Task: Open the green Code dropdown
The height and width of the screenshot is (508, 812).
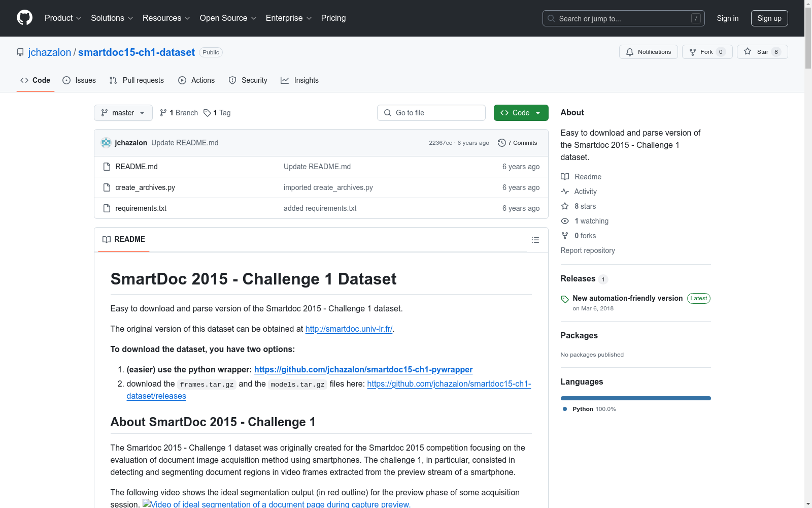Action: click(521, 113)
